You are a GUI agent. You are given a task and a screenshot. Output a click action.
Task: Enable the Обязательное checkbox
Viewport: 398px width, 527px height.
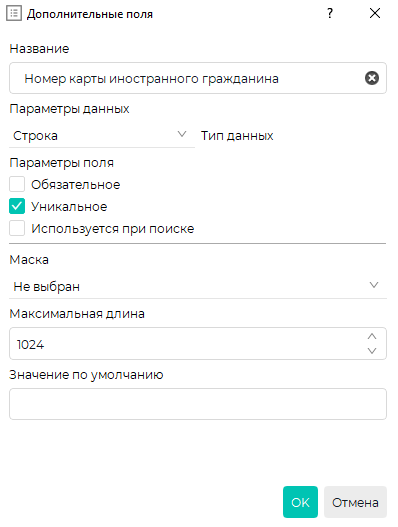pyautogui.click(x=17, y=184)
